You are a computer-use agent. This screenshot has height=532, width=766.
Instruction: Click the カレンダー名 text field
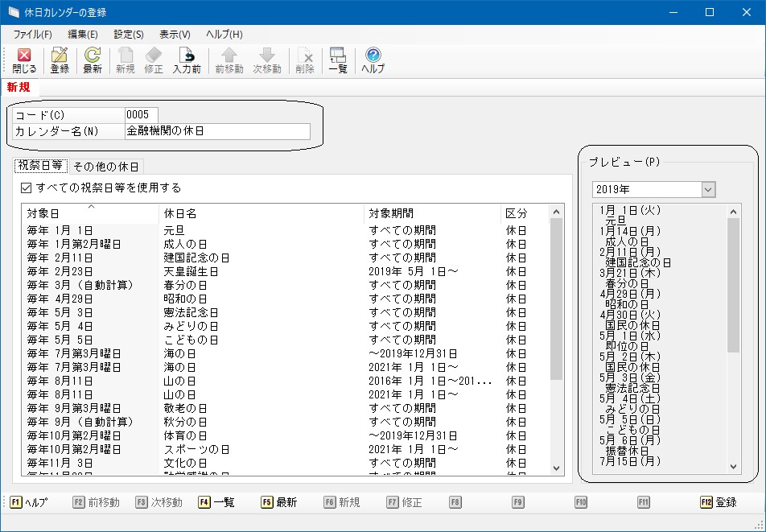coord(217,131)
